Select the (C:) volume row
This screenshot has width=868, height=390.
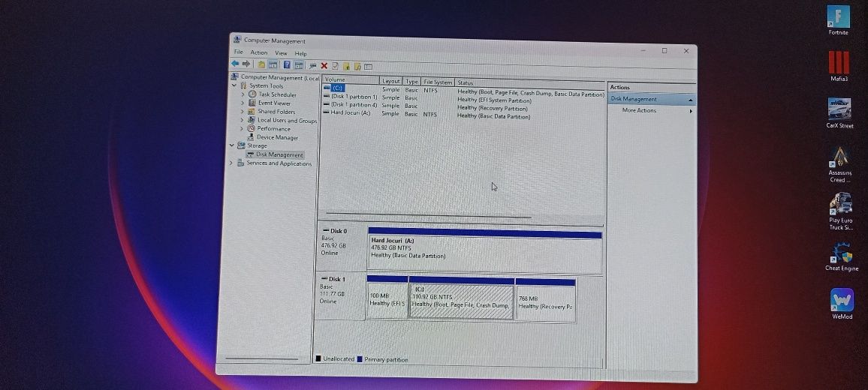point(463,91)
